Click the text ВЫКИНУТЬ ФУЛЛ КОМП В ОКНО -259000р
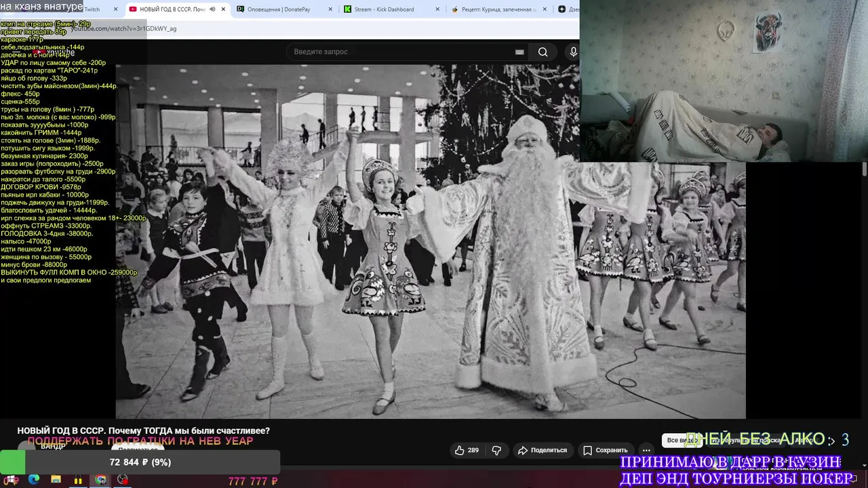Image resolution: width=868 pixels, height=488 pixels. click(x=69, y=272)
